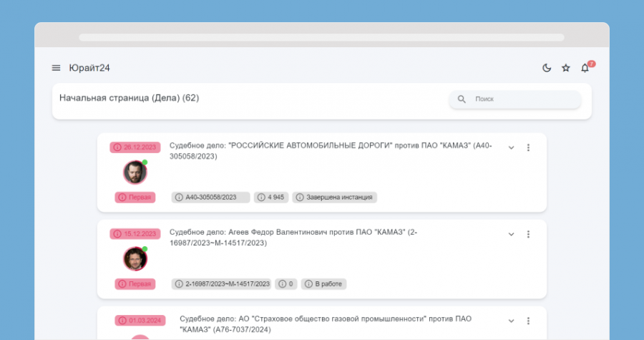The width and height of the screenshot is (644, 340).
Task: Click info icon in 26.12.2023 badge
Action: [x=117, y=147]
